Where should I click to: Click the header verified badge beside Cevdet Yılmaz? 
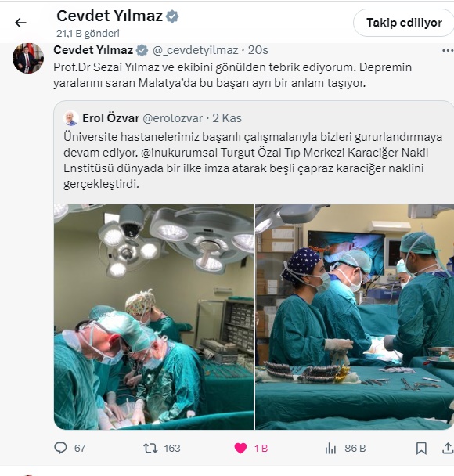172,16
